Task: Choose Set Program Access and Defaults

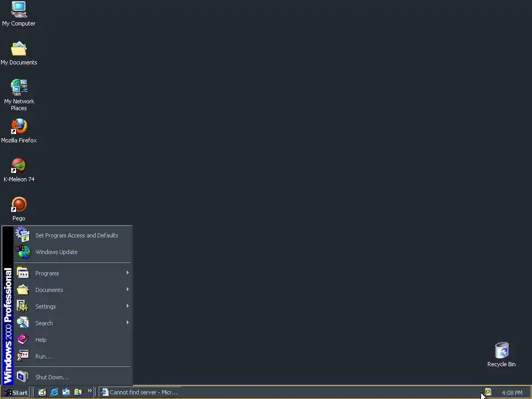Action: (x=72, y=235)
